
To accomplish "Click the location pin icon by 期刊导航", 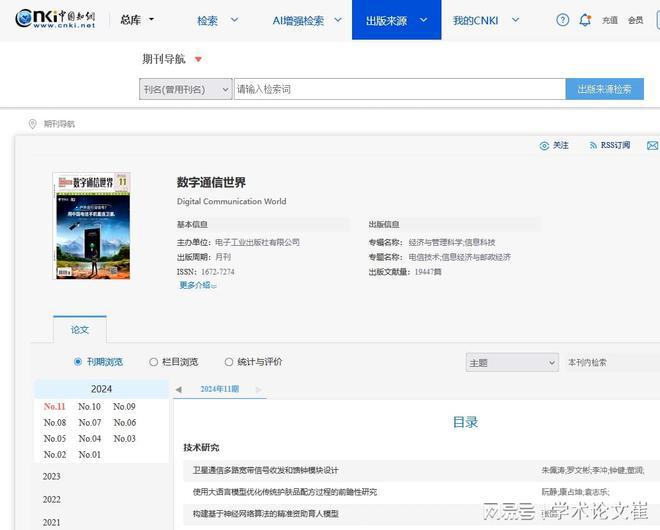I will tap(32, 124).
